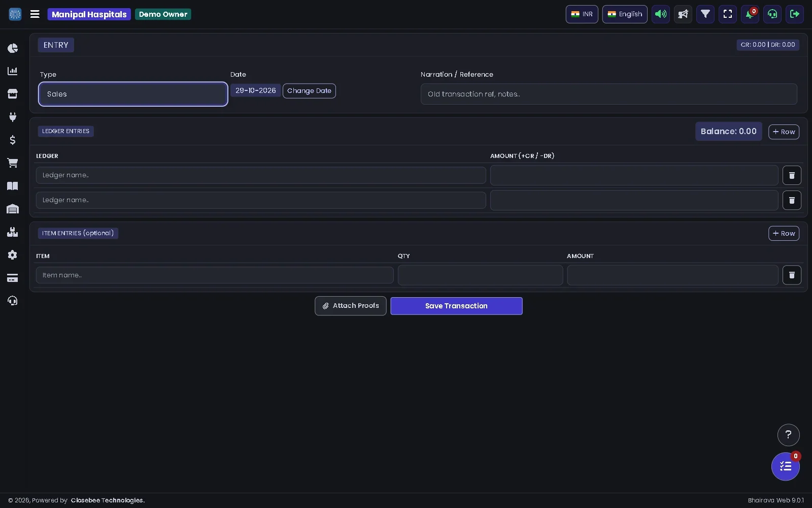Screen dimensions: 812x508
Task: Open the INR currency selector
Action: pos(582,14)
